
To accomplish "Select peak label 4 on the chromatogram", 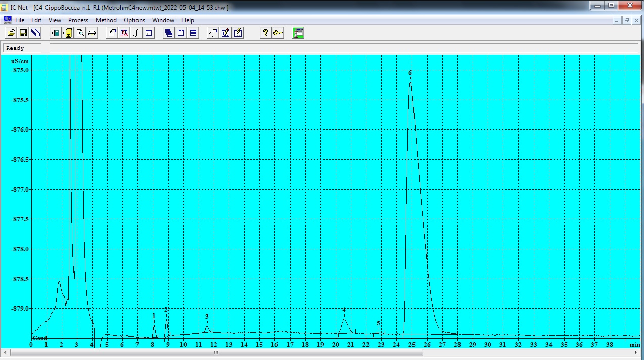I will pyautogui.click(x=344, y=310).
